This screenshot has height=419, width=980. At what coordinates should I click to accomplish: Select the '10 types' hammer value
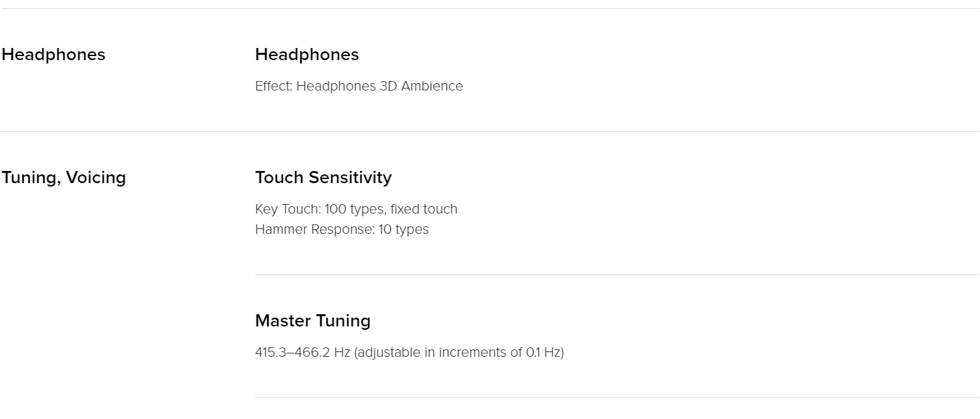404,229
